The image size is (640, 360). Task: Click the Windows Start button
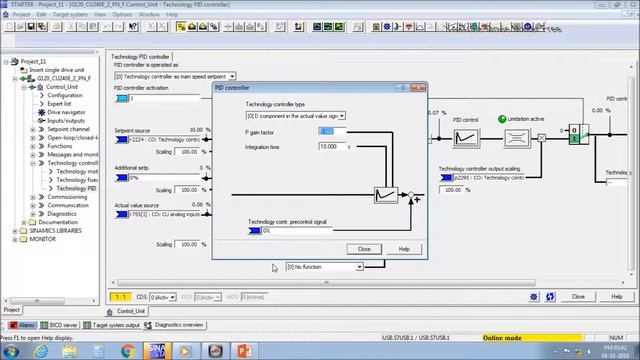(x=11, y=351)
